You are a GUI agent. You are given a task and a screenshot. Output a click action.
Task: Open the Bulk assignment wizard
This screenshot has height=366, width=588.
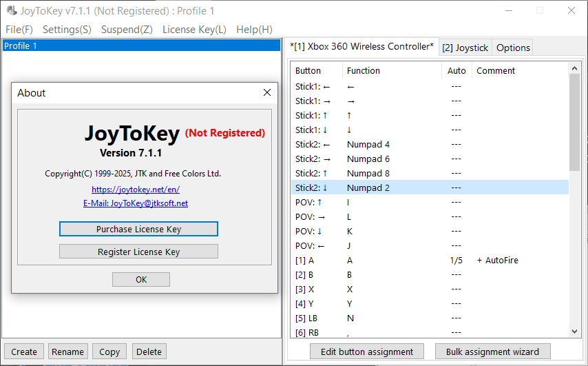point(492,352)
